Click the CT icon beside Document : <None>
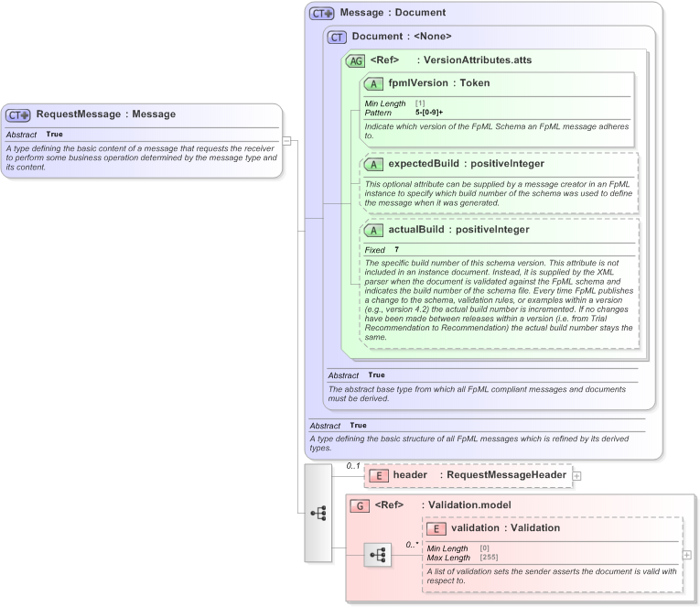 pyautogui.click(x=337, y=37)
